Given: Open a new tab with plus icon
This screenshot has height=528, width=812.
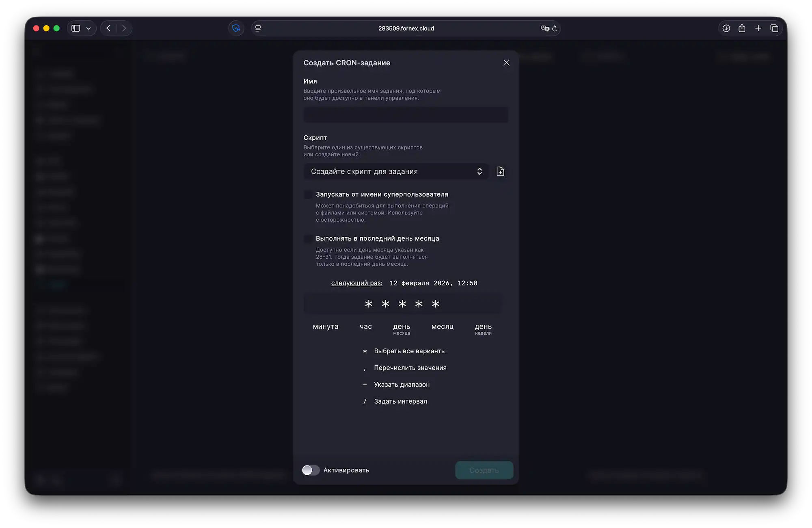Looking at the screenshot, I should pos(758,28).
